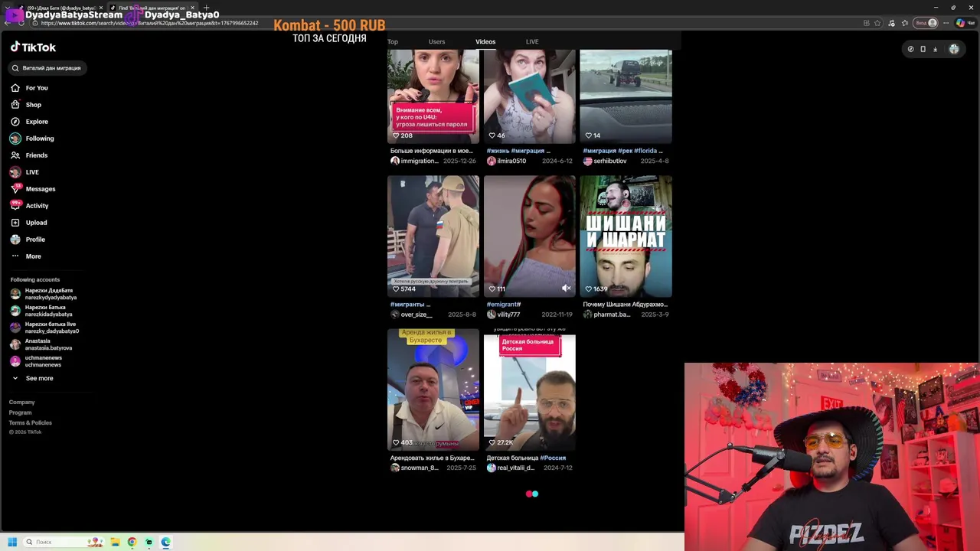Screen dimensions: 980x551
Task: Expand the Program footer section
Action: [21, 412]
